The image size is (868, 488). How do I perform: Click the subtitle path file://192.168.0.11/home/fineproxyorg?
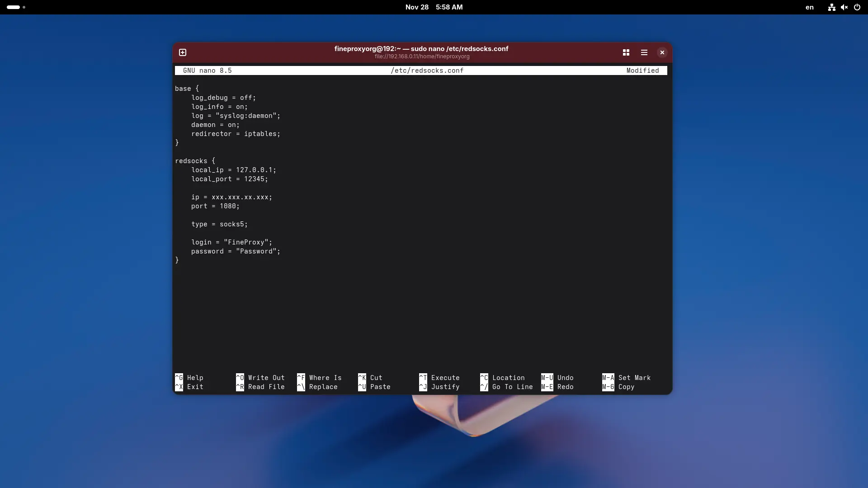point(422,56)
